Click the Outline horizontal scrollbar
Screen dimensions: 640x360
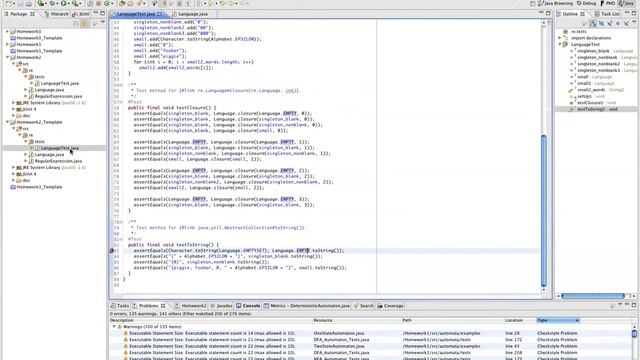pos(593,296)
